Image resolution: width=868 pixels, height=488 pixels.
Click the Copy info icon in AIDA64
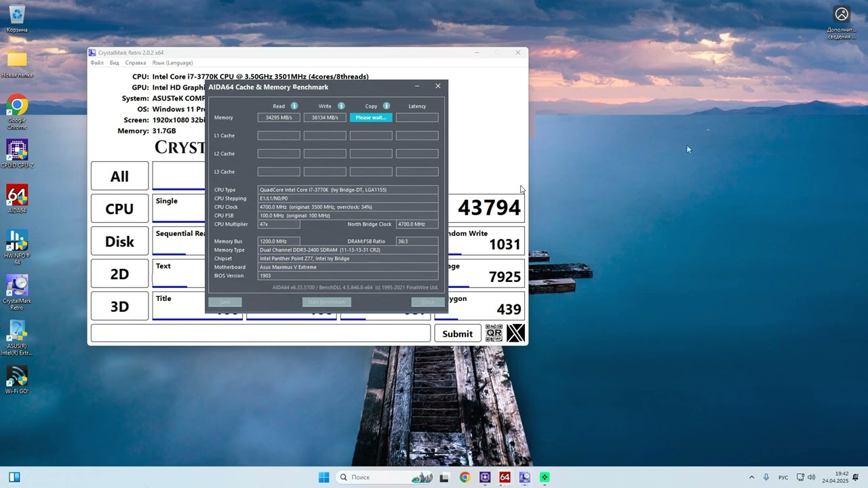[387, 106]
